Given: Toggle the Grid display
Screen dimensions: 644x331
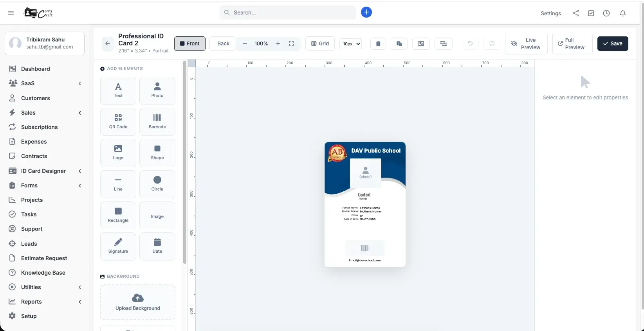Looking at the screenshot, I should pyautogui.click(x=320, y=43).
